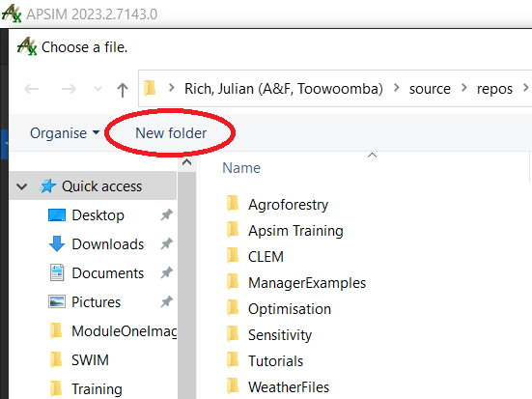Navigate back in the file dialog
532x399 pixels.
[32, 89]
